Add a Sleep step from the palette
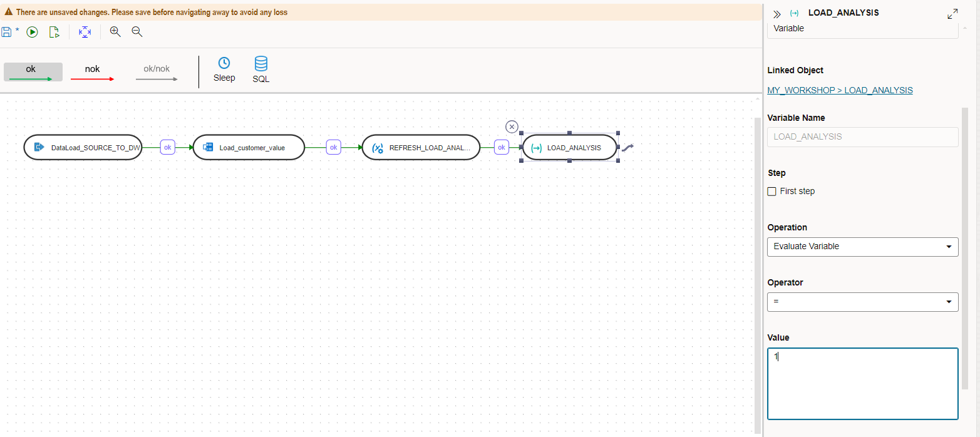980x437 pixels. coord(224,69)
